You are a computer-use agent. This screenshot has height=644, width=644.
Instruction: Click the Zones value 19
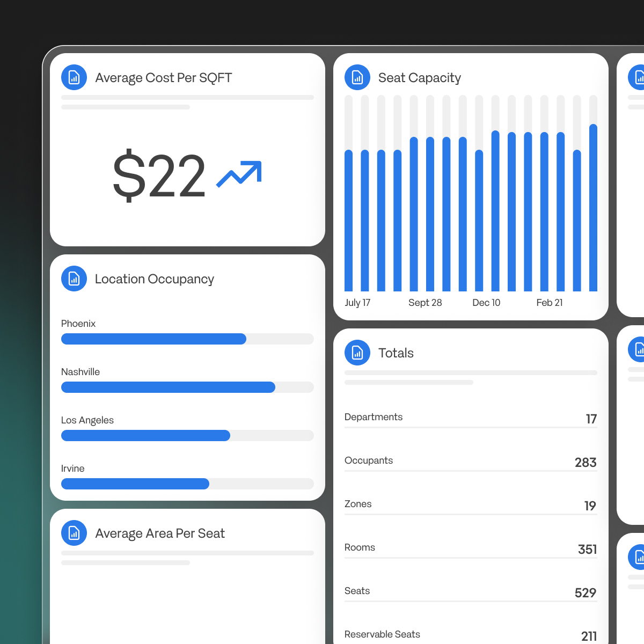(590, 506)
